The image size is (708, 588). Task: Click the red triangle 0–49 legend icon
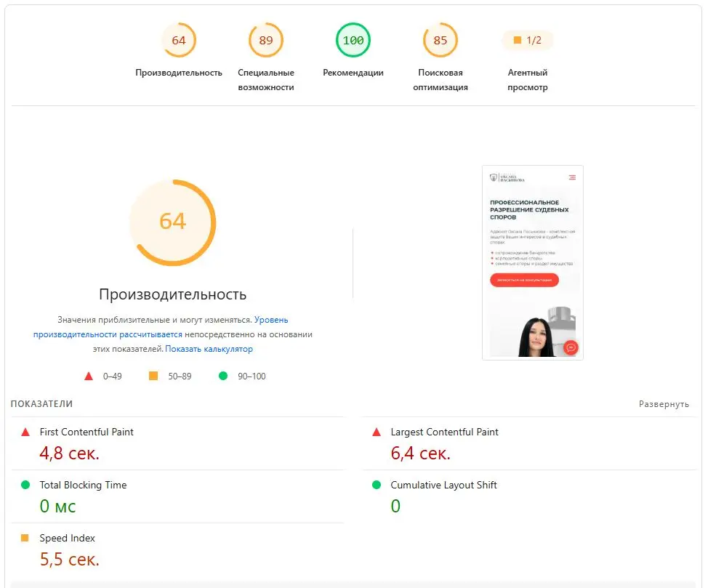[89, 376]
